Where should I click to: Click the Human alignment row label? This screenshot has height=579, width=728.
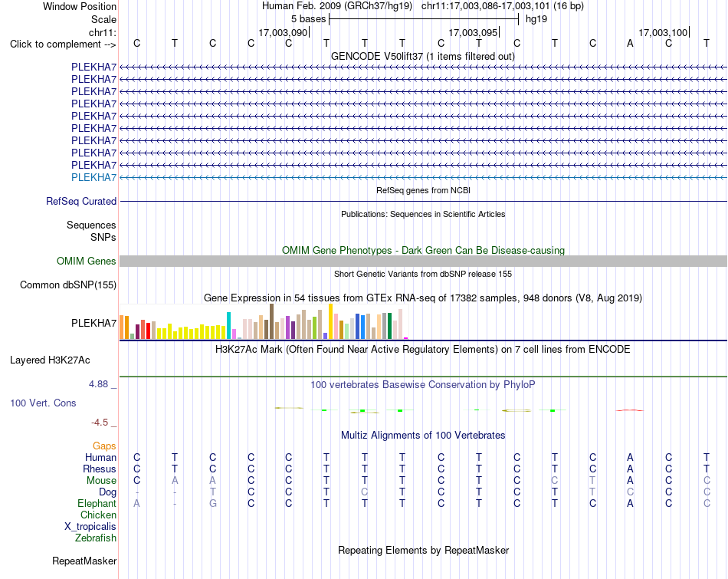click(100, 457)
